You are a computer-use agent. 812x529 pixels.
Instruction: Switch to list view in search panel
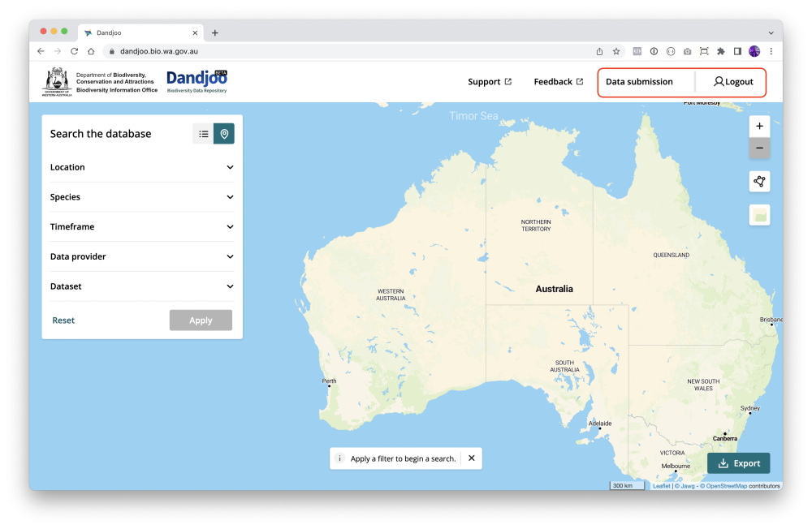pyautogui.click(x=203, y=134)
